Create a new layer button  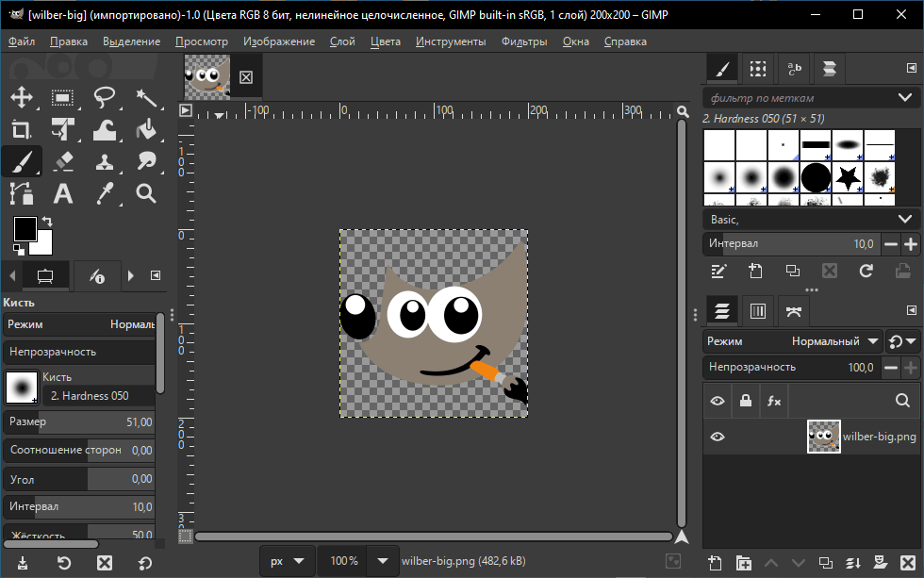(x=715, y=563)
